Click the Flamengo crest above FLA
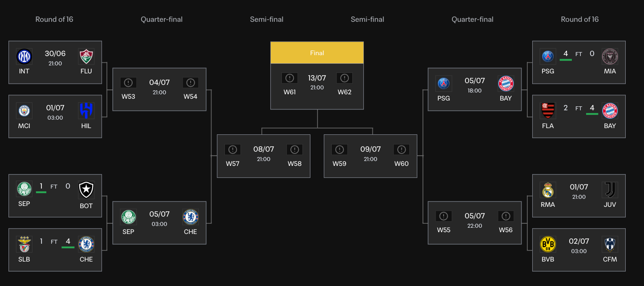The height and width of the screenshot is (286, 644). point(548,111)
